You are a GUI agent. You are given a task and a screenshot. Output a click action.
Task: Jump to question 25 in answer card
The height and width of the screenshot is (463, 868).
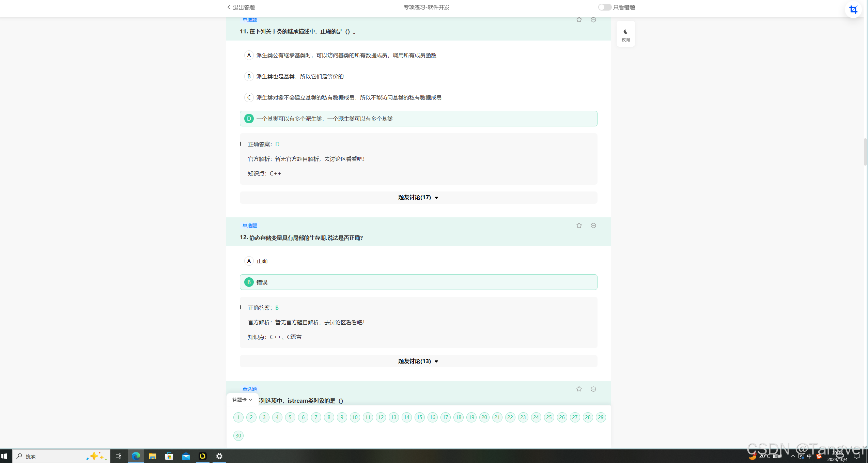tap(549, 417)
